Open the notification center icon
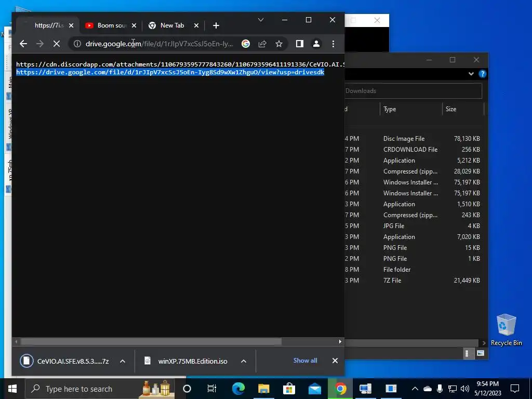This screenshot has height=399, width=532. tap(515, 389)
